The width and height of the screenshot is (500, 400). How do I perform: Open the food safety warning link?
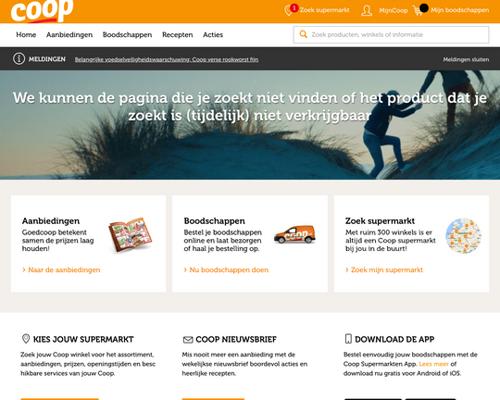pos(166,59)
